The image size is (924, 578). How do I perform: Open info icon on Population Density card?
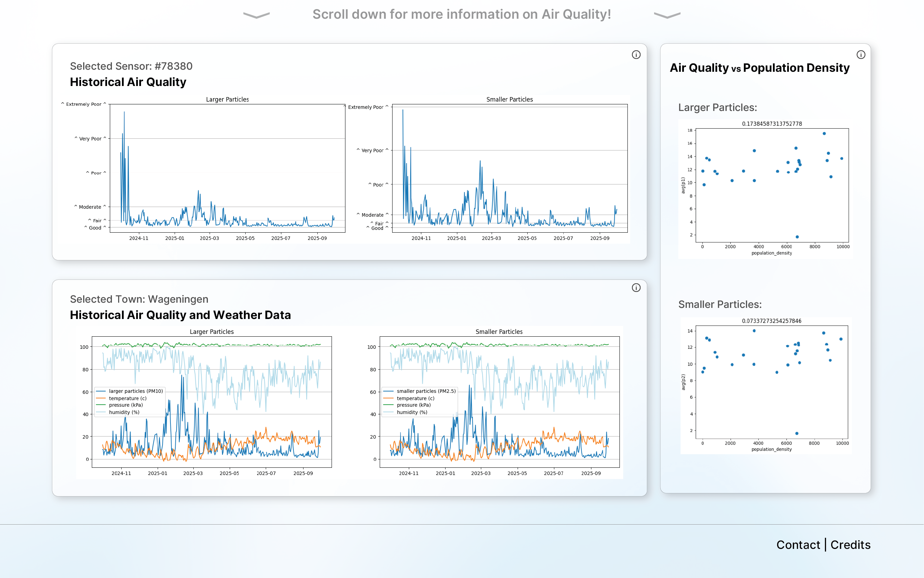pyautogui.click(x=861, y=55)
